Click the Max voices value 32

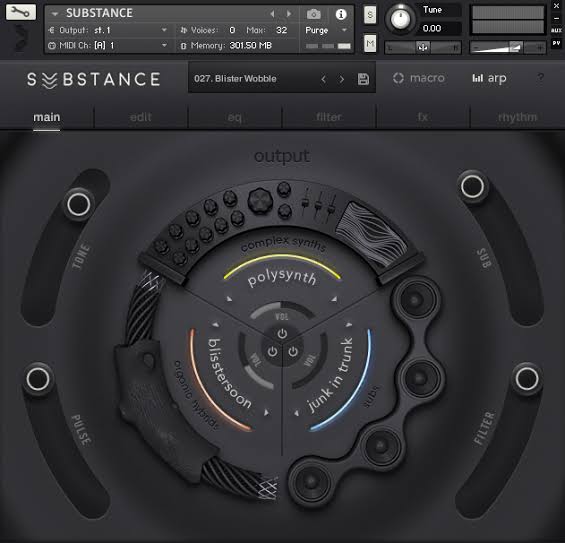point(281,30)
